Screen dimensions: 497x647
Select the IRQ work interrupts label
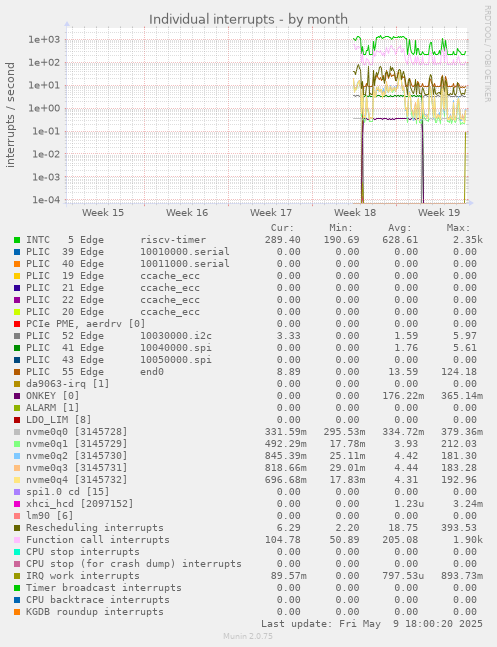pos(83,576)
